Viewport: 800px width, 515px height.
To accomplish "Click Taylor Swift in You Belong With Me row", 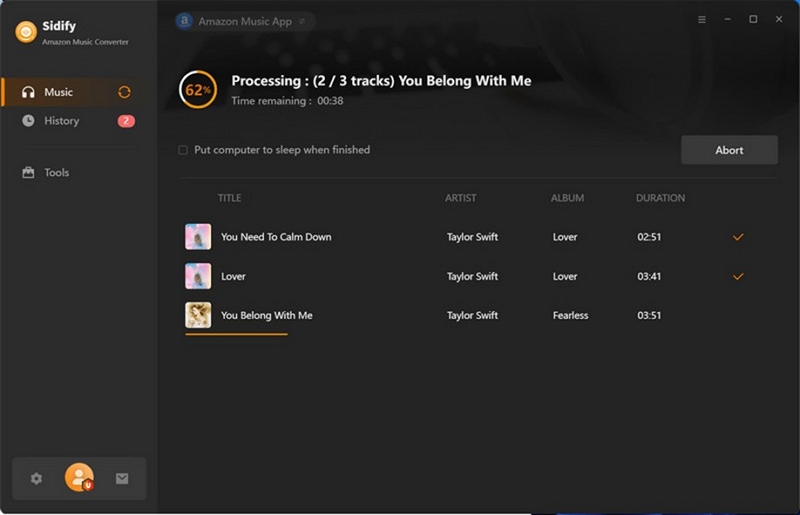I will pyautogui.click(x=472, y=315).
